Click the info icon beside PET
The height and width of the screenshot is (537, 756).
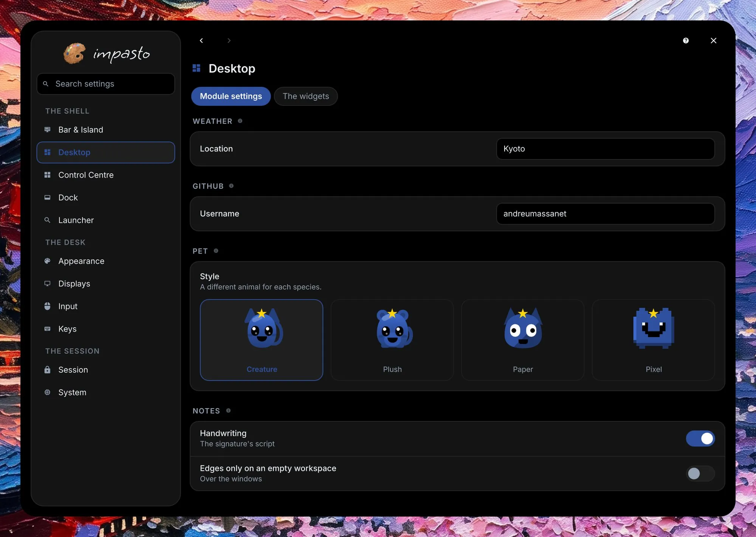(216, 251)
